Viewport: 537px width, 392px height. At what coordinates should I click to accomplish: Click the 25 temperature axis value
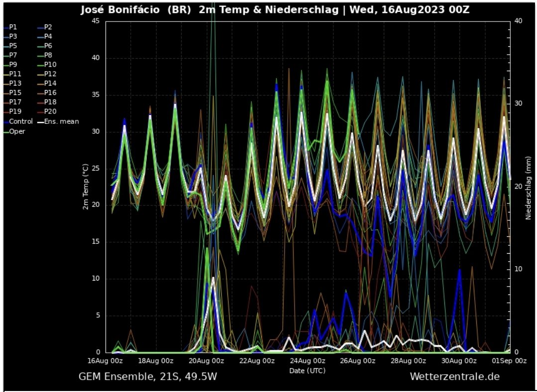[x=96, y=168]
